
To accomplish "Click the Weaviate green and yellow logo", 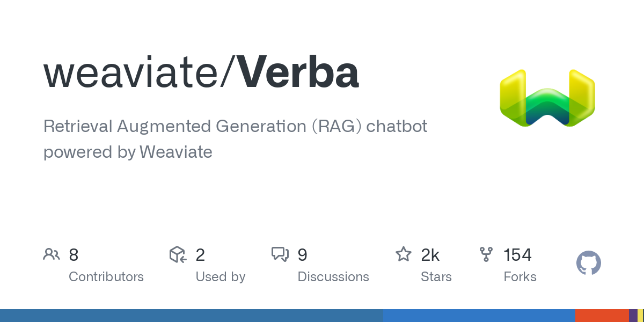I will click(547, 98).
